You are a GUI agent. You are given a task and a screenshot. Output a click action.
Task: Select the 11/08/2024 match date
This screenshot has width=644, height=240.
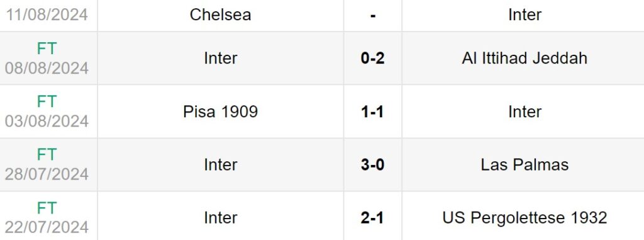47,15
